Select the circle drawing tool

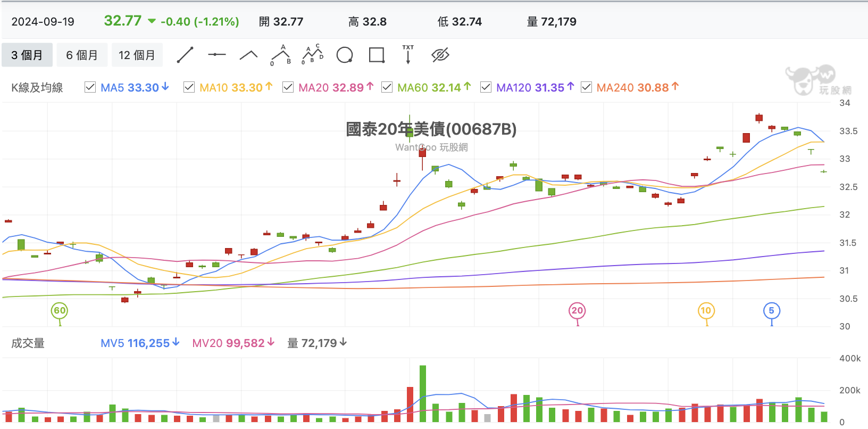(345, 55)
